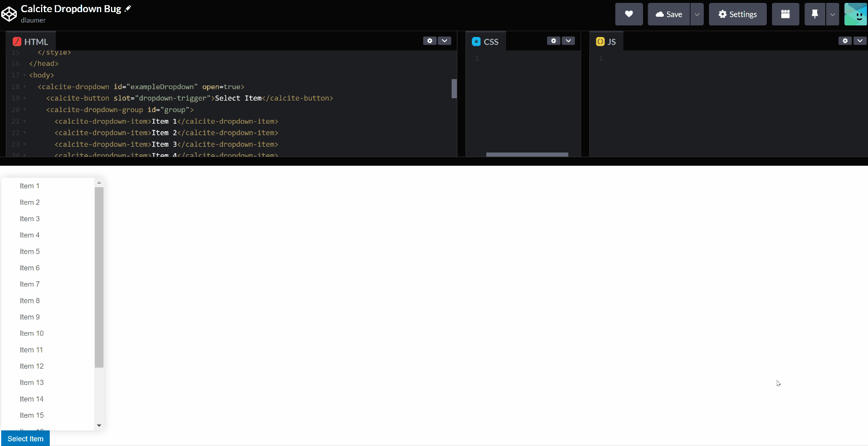This screenshot has height=446, width=868.
Task: Open pen Settings
Action: point(737,14)
